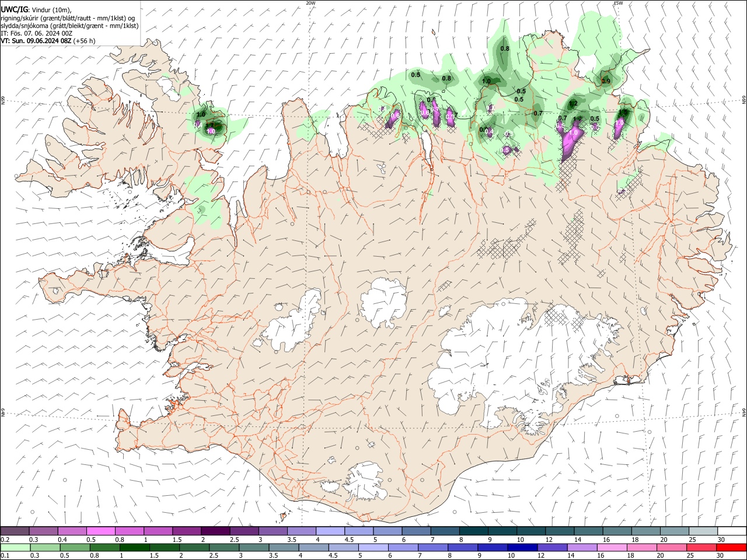Click the UWC/IG title in the header box
Screen dimensions: 747x560
click(x=13, y=9)
